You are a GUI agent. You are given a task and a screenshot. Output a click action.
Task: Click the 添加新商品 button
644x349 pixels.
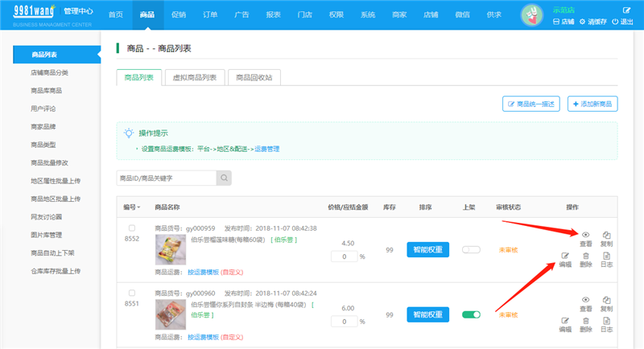pyautogui.click(x=593, y=104)
